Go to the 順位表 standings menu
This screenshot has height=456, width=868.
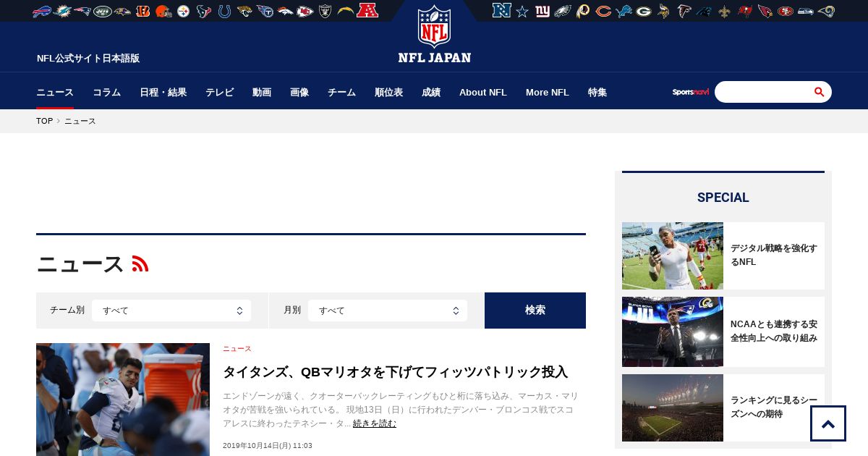pyautogui.click(x=388, y=92)
